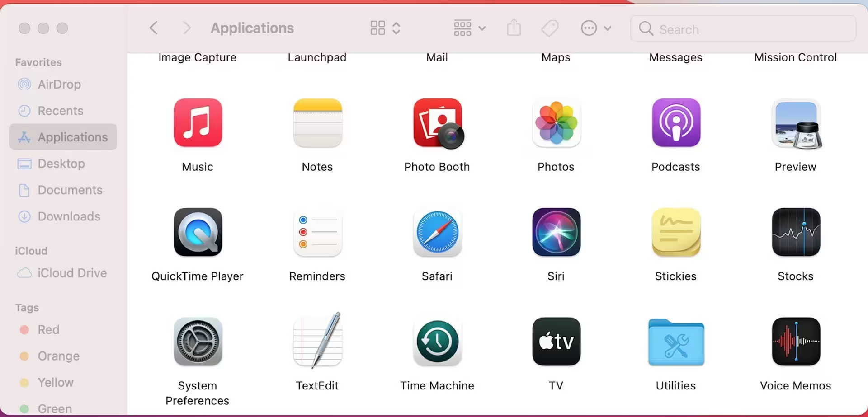Open Downloads in the sidebar

coord(63,216)
